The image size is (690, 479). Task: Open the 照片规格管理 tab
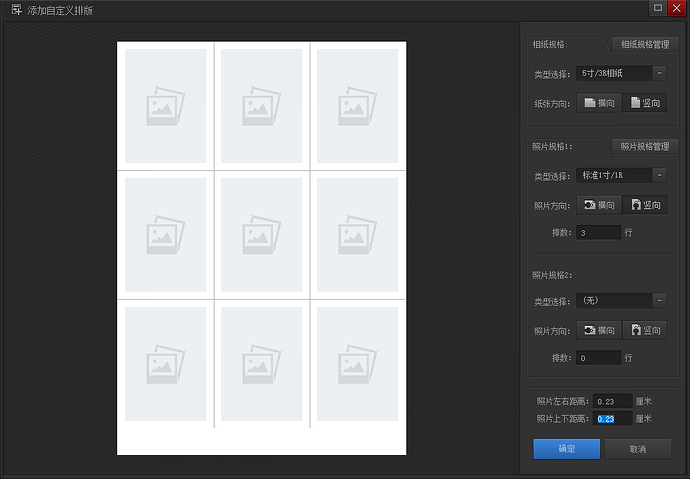pyautogui.click(x=645, y=146)
